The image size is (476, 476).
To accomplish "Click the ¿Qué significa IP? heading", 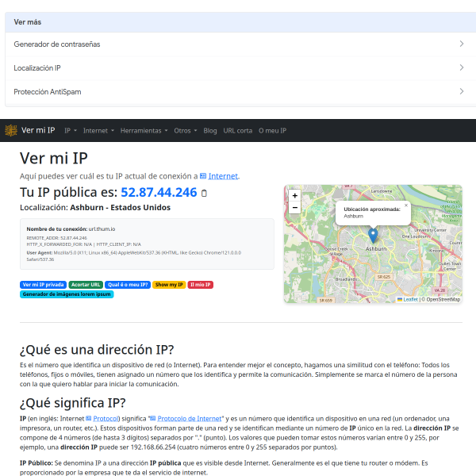I will click(72, 403).
